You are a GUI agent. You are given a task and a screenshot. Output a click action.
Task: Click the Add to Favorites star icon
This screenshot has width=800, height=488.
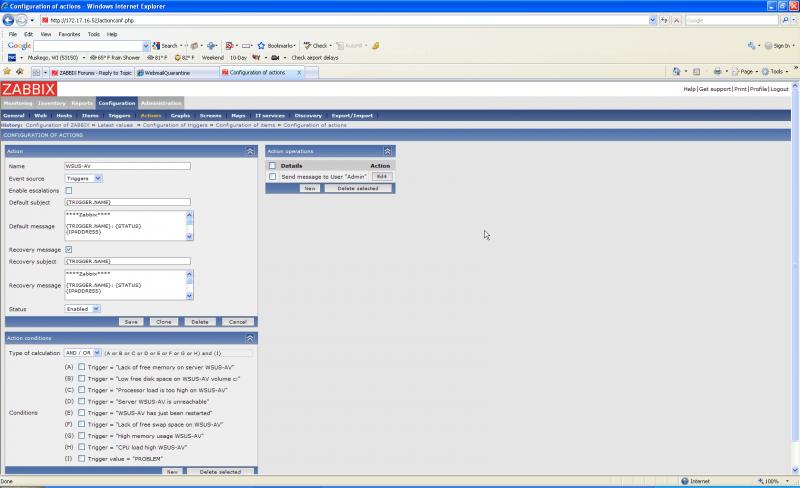click(x=20, y=71)
